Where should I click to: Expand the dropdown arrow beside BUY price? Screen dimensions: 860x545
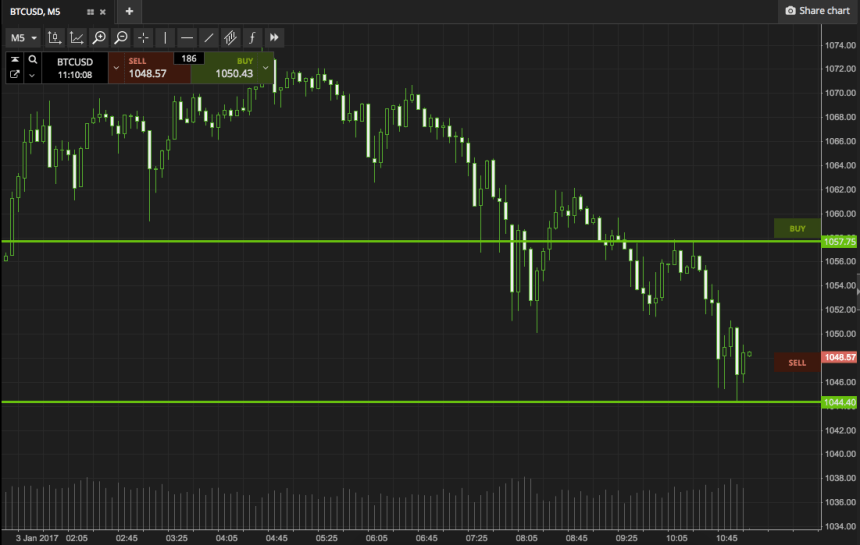click(x=265, y=68)
